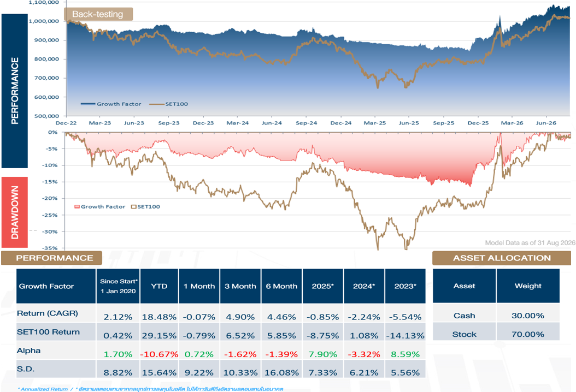Click the red Growth Factor drawdown legend square
The image size is (576, 392).
(77, 206)
